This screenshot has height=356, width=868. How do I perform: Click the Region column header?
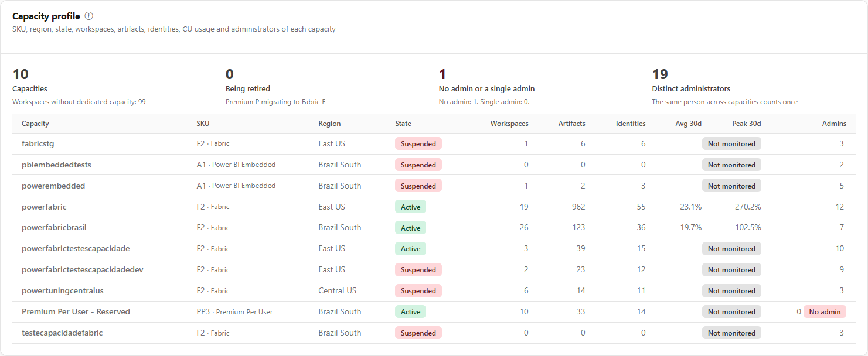[x=329, y=124]
